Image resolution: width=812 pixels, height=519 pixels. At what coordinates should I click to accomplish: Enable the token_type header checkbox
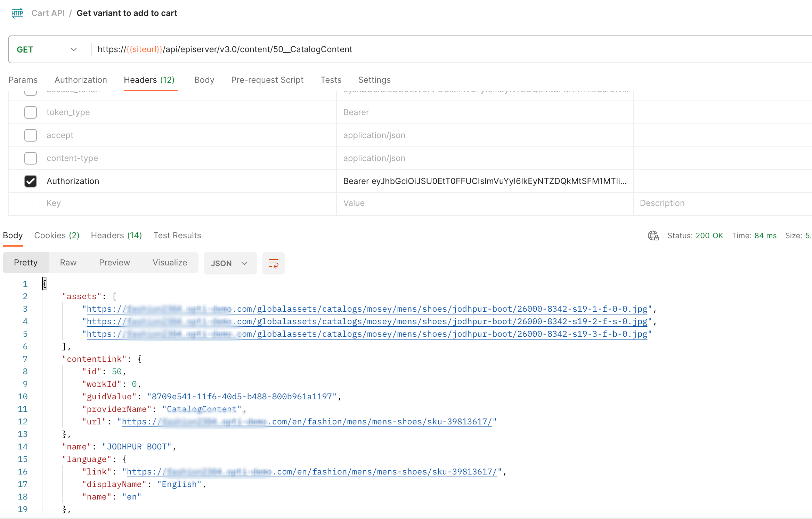coord(31,112)
